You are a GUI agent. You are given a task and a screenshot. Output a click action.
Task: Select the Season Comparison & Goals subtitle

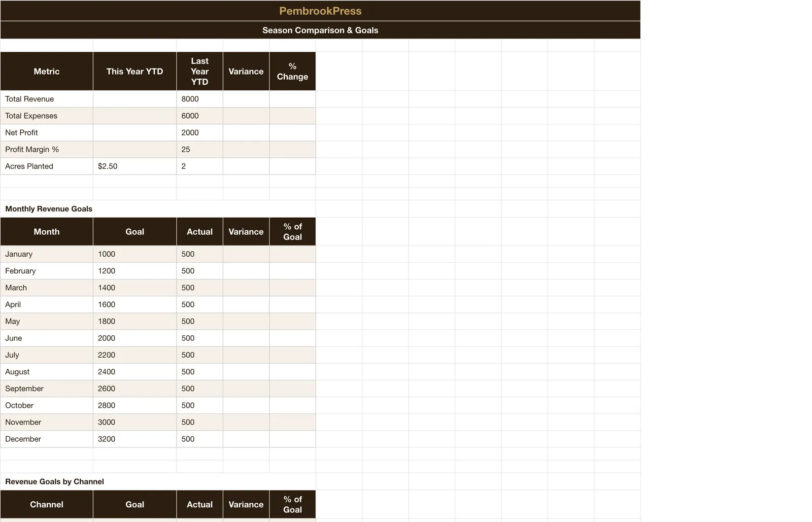click(x=320, y=30)
